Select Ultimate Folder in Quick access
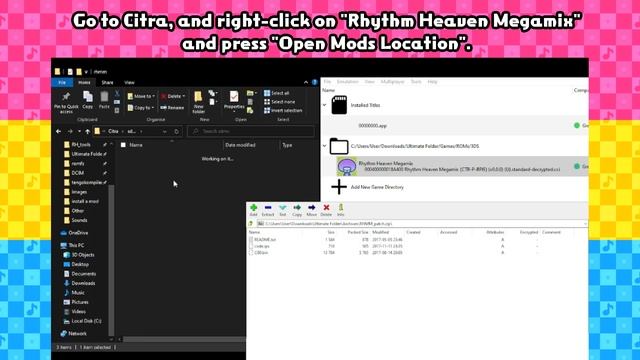This screenshot has width=640, height=360. (x=86, y=154)
